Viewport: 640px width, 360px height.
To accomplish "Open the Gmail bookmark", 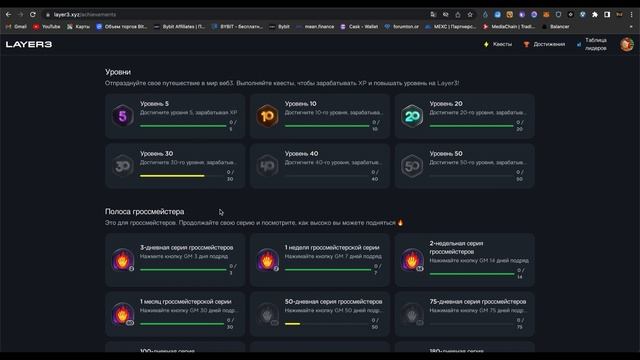I will 16,27.
